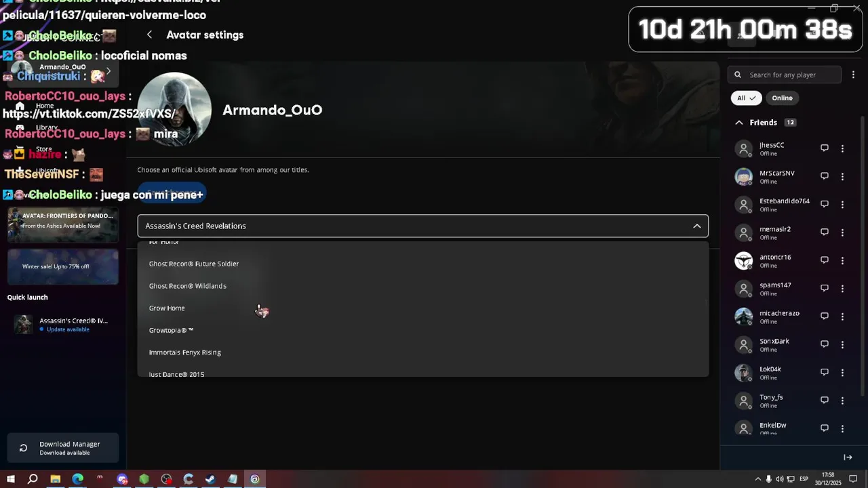Open chat with spams147
The width and height of the screenshot is (868, 488).
point(825,288)
